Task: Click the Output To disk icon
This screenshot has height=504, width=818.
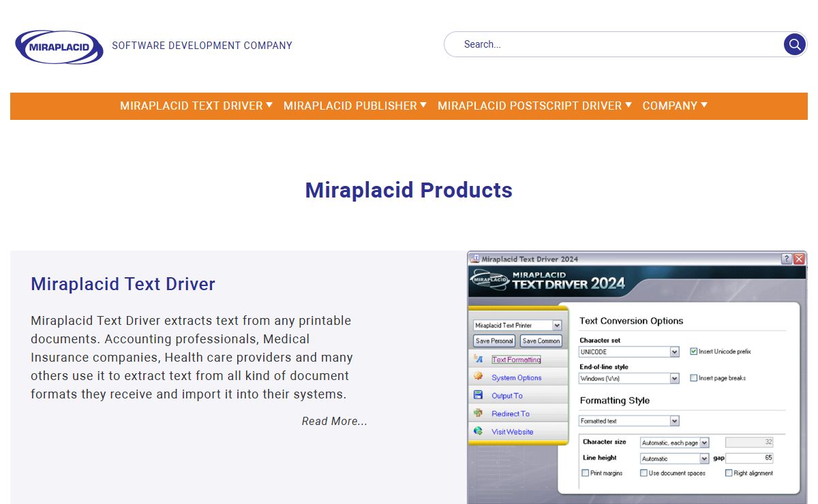Action: point(479,396)
